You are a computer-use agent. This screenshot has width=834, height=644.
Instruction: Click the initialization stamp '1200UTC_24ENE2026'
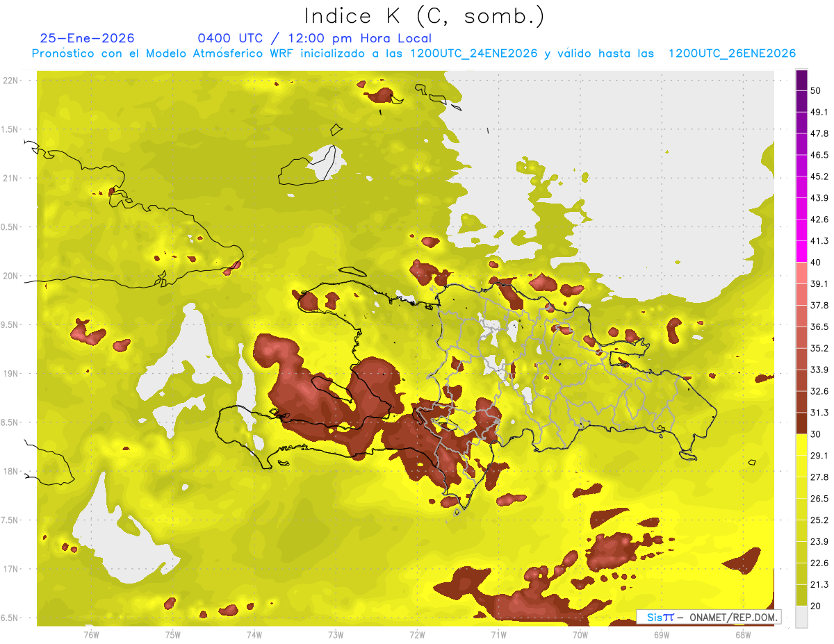click(x=474, y=53)
